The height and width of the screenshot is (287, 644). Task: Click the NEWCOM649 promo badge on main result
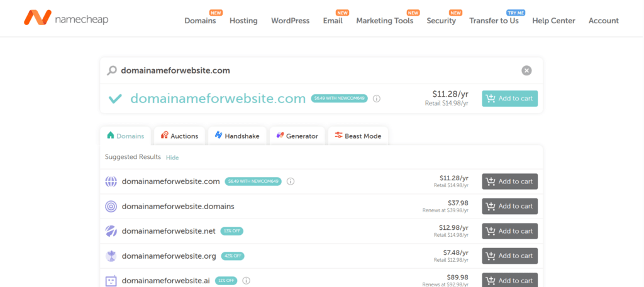pyautogui.click(x=339, y=99)
